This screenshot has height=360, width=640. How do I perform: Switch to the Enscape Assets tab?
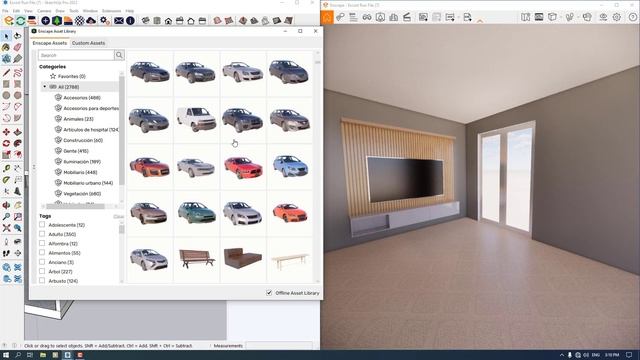click(x=49, y=43)
